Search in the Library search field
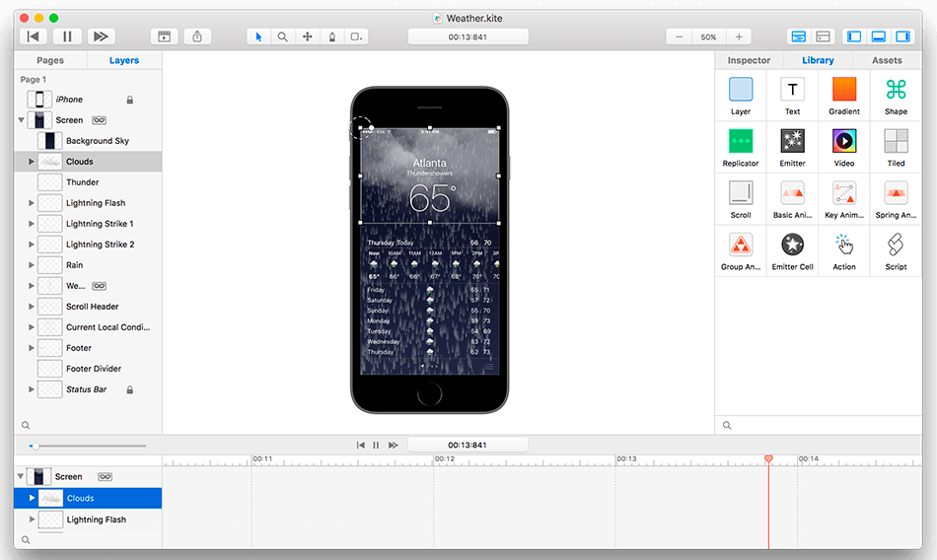The height and width of the screenshot is (560, 937). click(x=818, y=426)
